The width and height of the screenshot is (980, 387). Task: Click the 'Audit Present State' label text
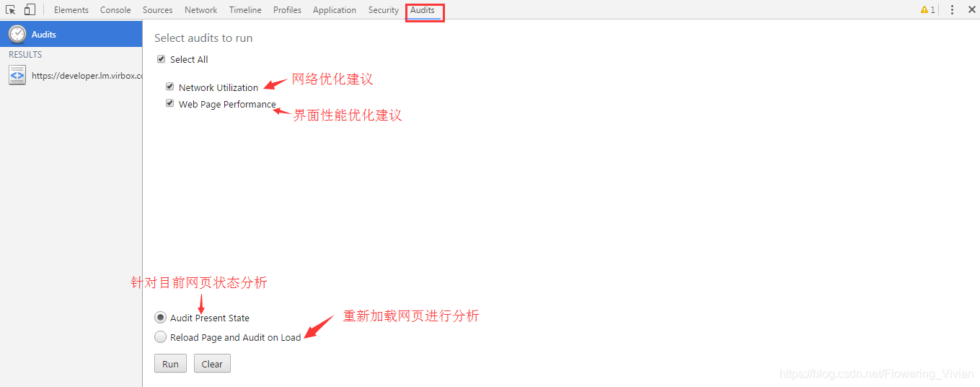point(210,318)
